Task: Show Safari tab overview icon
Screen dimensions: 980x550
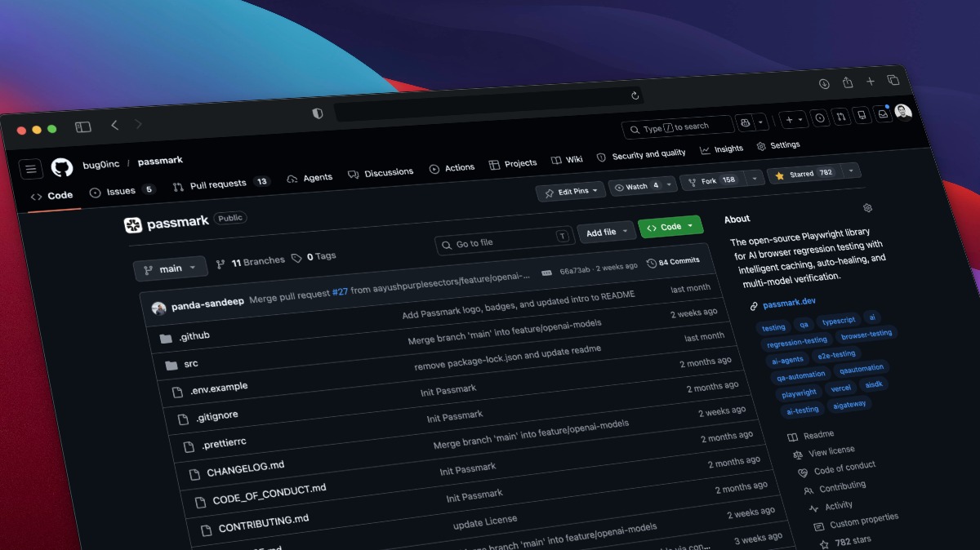Action: (x=893, y=80)
